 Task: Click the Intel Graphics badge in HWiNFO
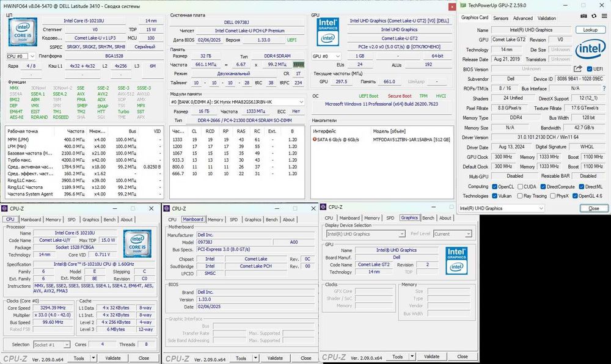point(327,32)
